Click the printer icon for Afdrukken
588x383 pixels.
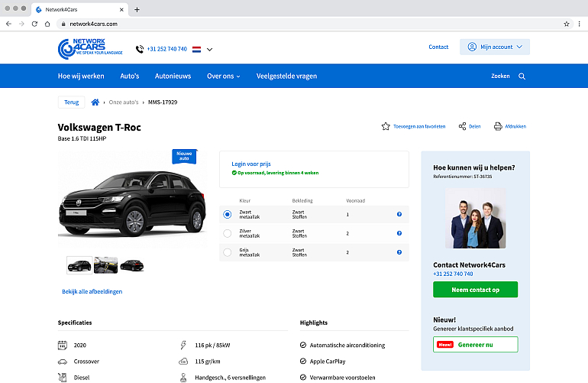[498, 126]
